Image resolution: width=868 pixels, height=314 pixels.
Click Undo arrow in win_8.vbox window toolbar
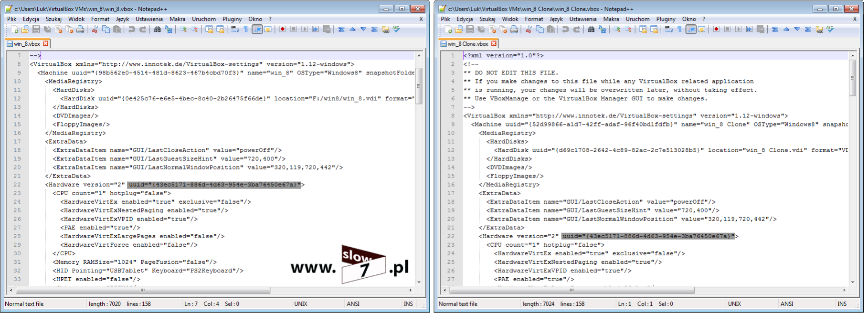132,30
